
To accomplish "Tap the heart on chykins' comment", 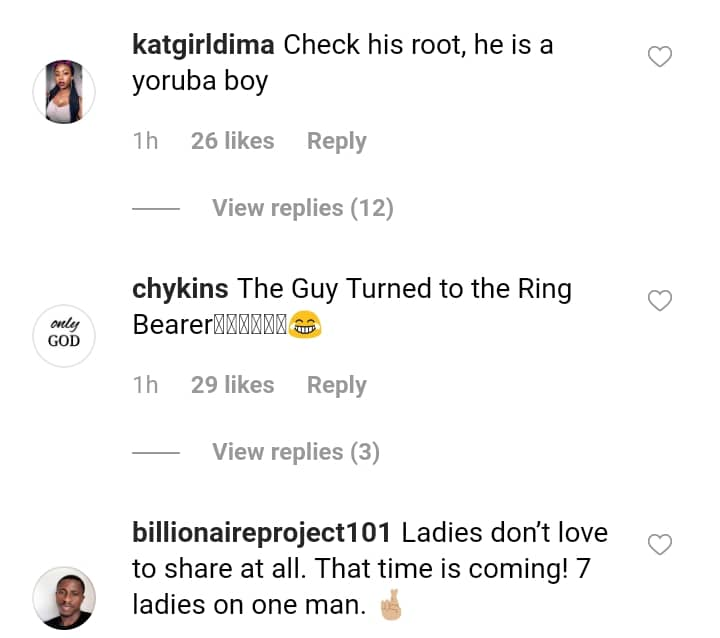I will (x=660, y=300).
